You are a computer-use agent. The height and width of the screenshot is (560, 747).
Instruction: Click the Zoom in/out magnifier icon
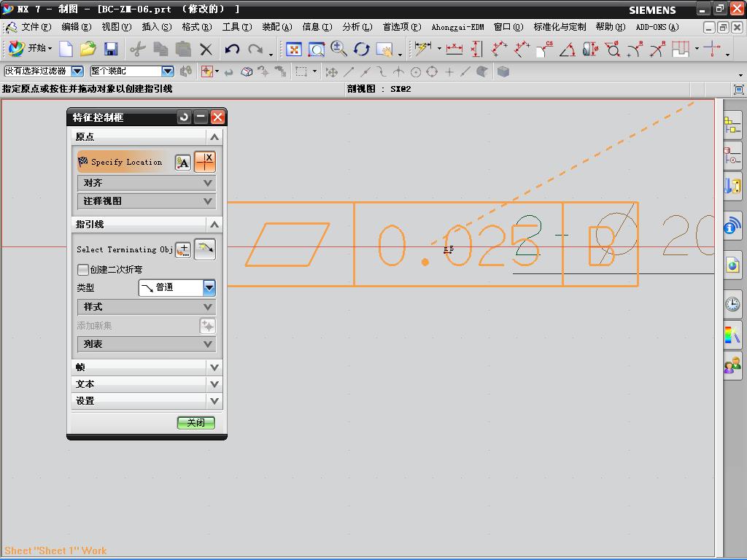pyautogui.click(x=338, y=49)
